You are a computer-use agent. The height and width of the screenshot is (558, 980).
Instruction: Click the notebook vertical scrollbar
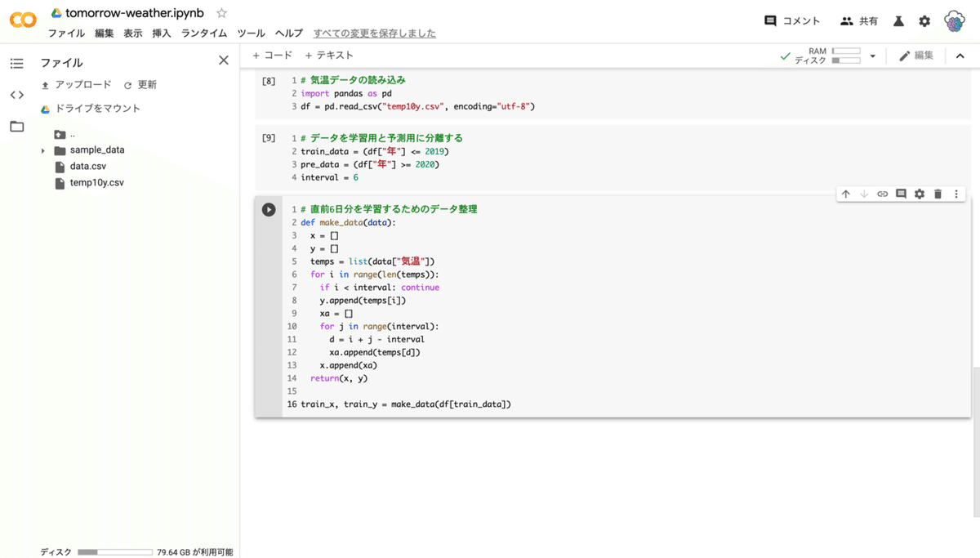tap(977, 441)
